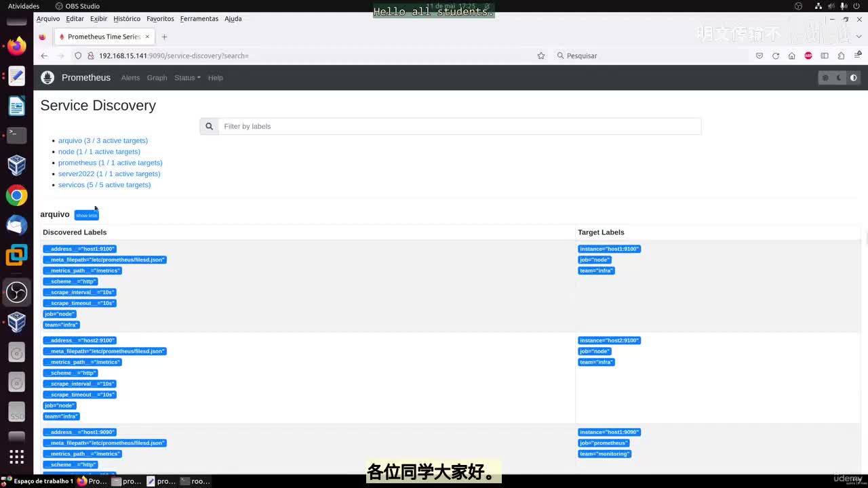This screenshot has width=868, height=488.
Task: Click the __address__="host2:9100" discovered label
Action: click(80, 340)
